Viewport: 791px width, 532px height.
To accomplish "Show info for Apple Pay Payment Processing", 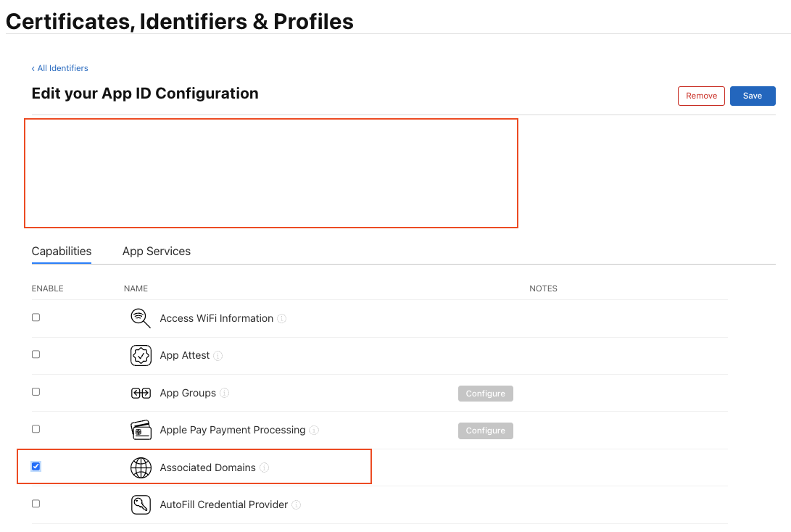I will 314,430.
